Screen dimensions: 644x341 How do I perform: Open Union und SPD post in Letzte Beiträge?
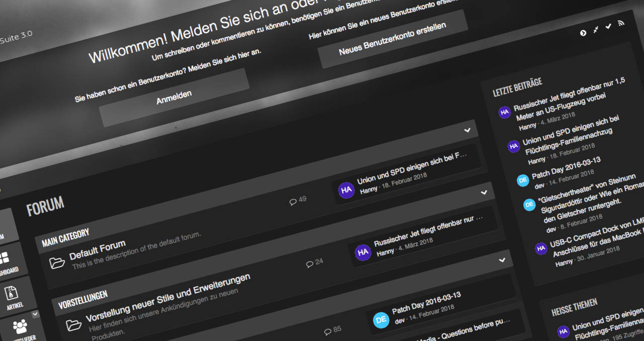pyautogui.click(x=573, y=135)
